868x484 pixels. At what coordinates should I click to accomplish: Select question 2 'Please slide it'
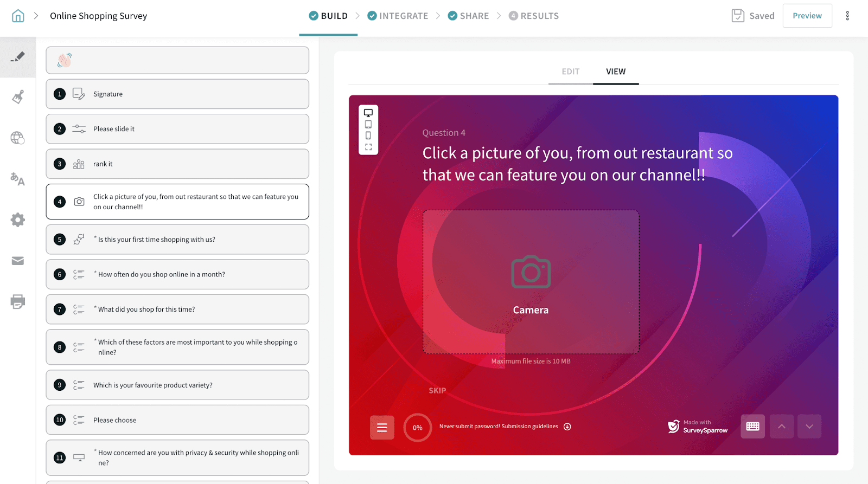click(x=177, y=129)
